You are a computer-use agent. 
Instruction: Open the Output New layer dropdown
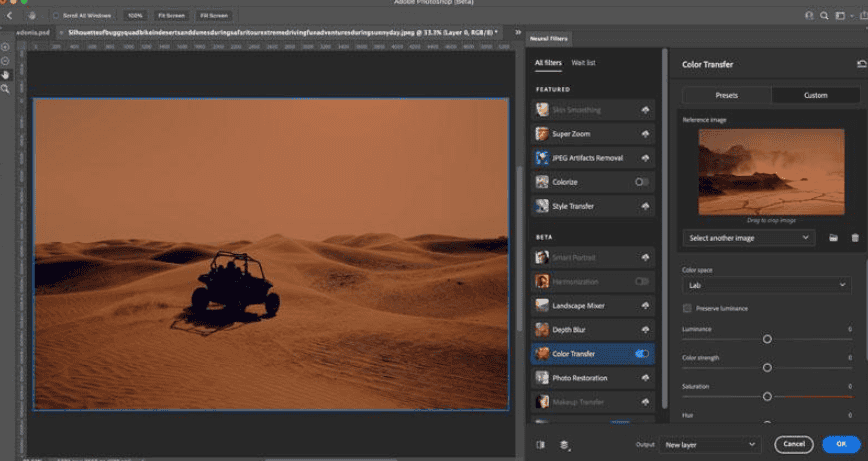(710, 444)
